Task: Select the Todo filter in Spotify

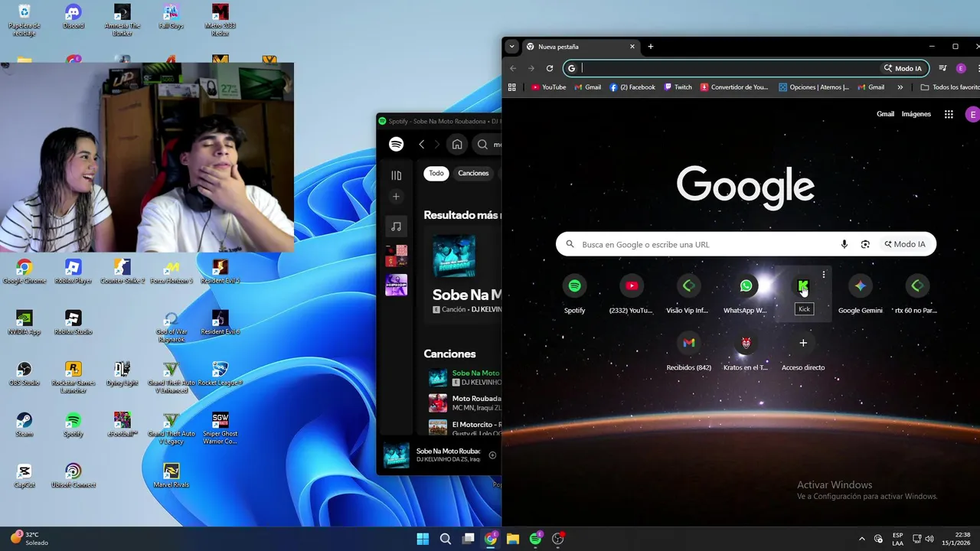Action: point(436,173)
